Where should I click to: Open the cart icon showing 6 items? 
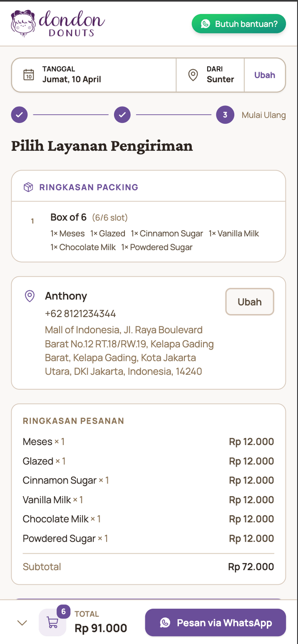(x=52, y=622)
